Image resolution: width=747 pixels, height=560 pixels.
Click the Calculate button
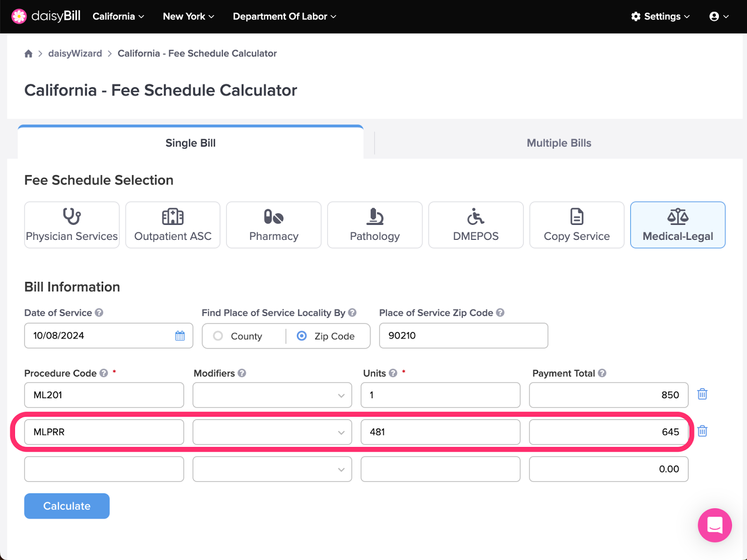(x=67, y=506)
